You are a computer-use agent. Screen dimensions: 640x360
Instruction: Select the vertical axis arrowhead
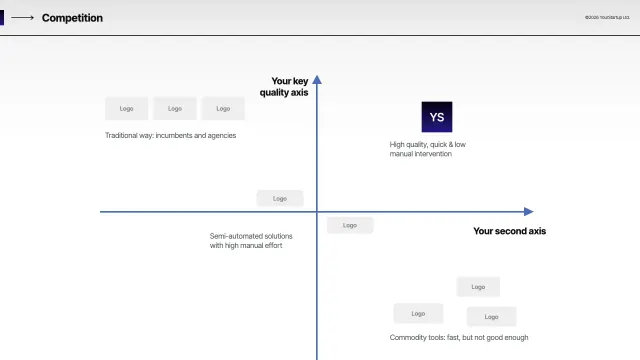click(x=317, y=80)
